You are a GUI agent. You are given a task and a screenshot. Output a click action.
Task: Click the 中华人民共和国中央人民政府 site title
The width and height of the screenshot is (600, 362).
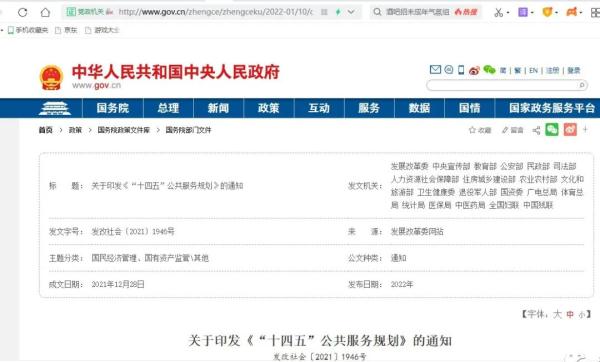coord(176,72)
